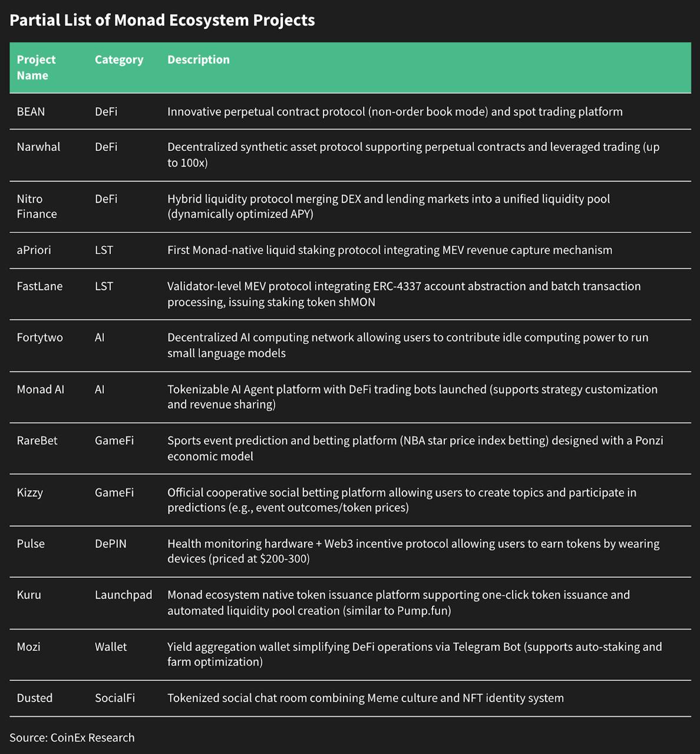
Task: Click the Partial List of Monad title
Action: [x=162, y=20]
